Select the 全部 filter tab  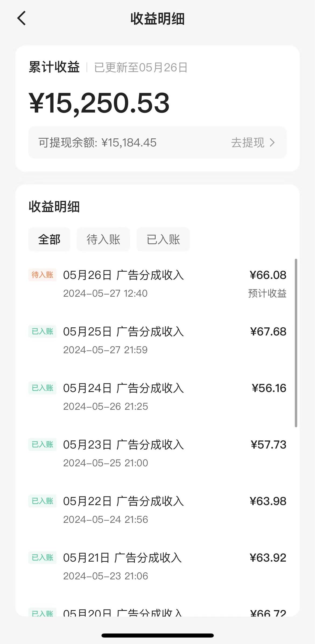click(x=49, y=239)
